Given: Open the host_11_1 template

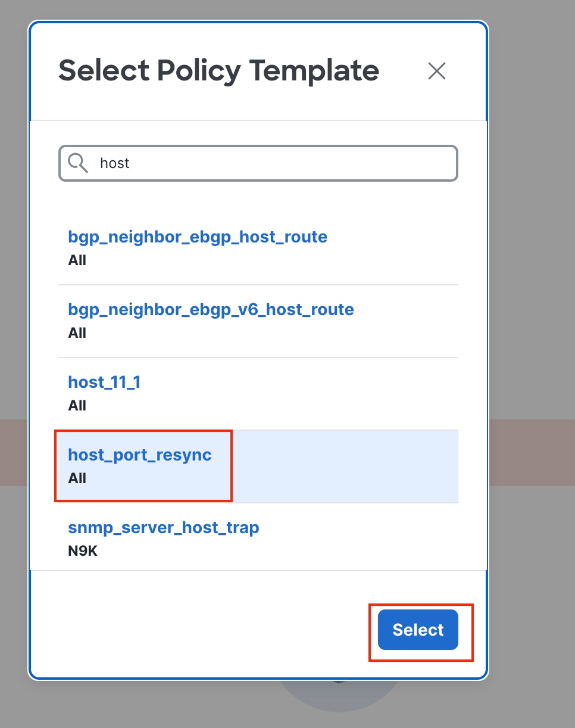Looking at the screenshot, I should point(104,382).
